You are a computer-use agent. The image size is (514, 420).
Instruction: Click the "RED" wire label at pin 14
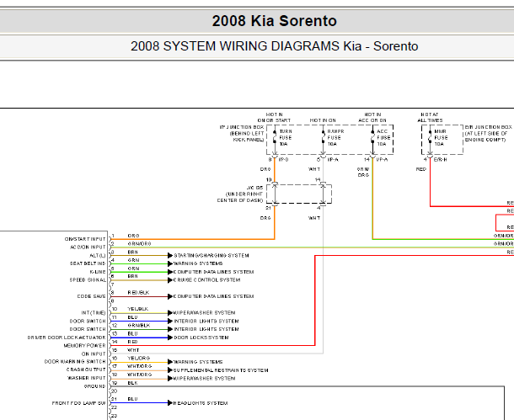(133, 342)
